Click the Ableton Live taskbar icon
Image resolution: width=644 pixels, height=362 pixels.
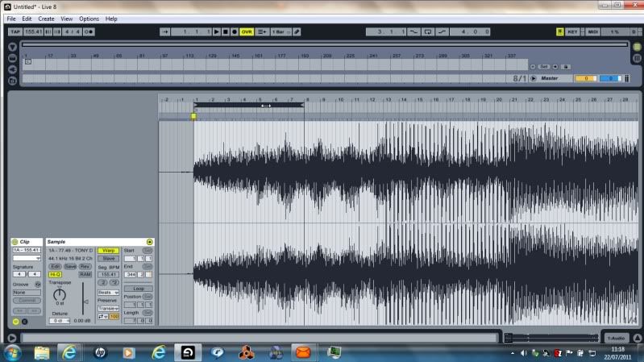point(187,352)
